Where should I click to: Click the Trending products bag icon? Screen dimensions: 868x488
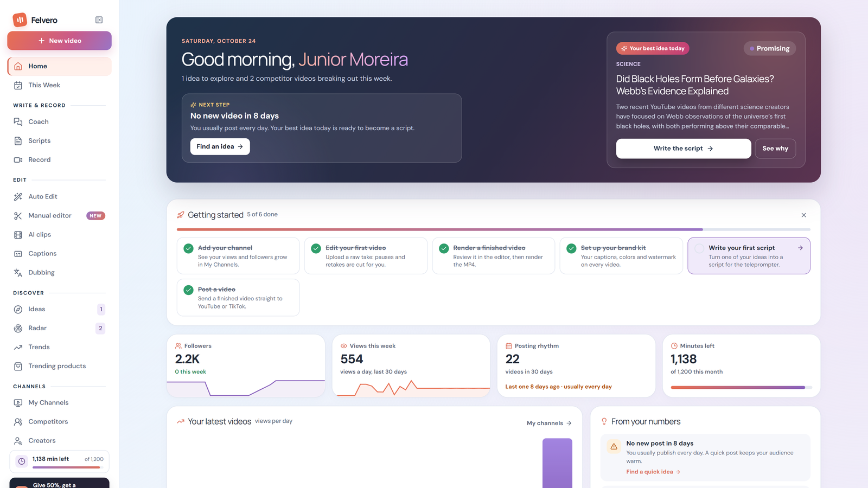(18, 366)
